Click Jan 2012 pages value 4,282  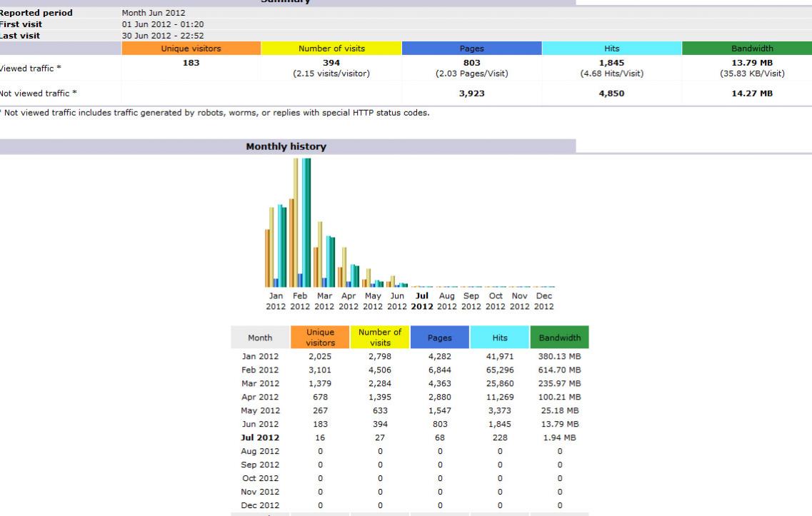(x=440, y=357)
